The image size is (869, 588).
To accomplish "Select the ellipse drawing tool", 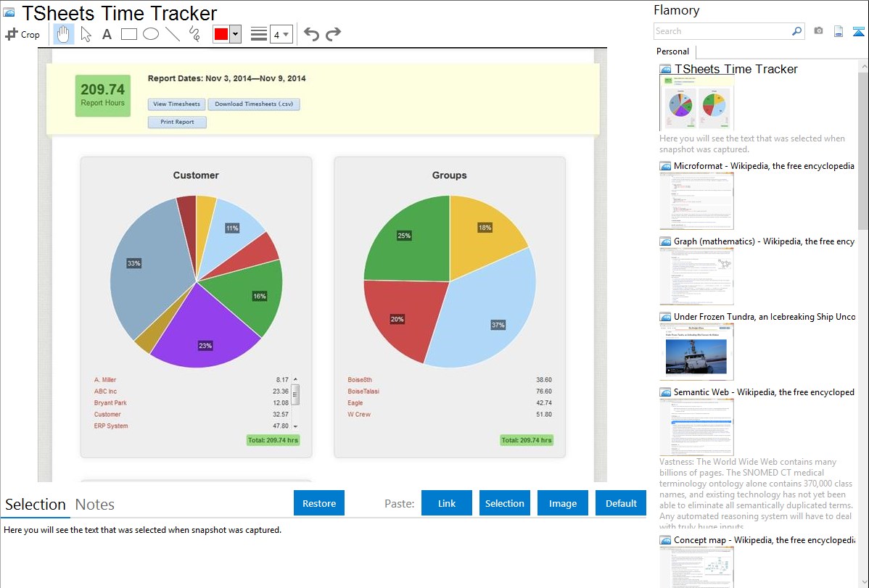I will point(151,34).
